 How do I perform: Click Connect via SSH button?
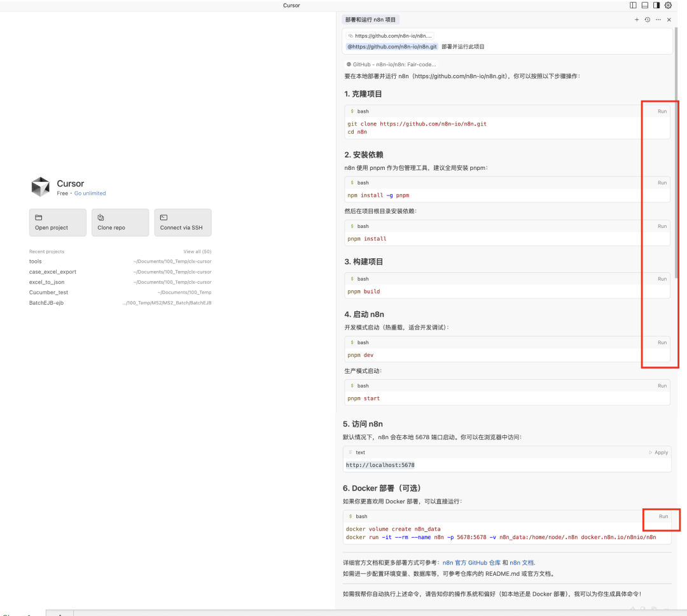183,223
